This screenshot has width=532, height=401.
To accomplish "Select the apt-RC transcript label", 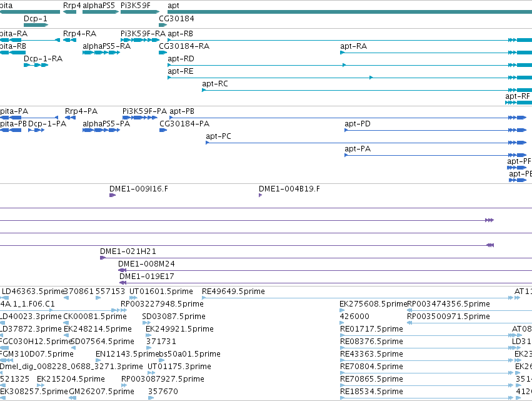I will point(215,84).
